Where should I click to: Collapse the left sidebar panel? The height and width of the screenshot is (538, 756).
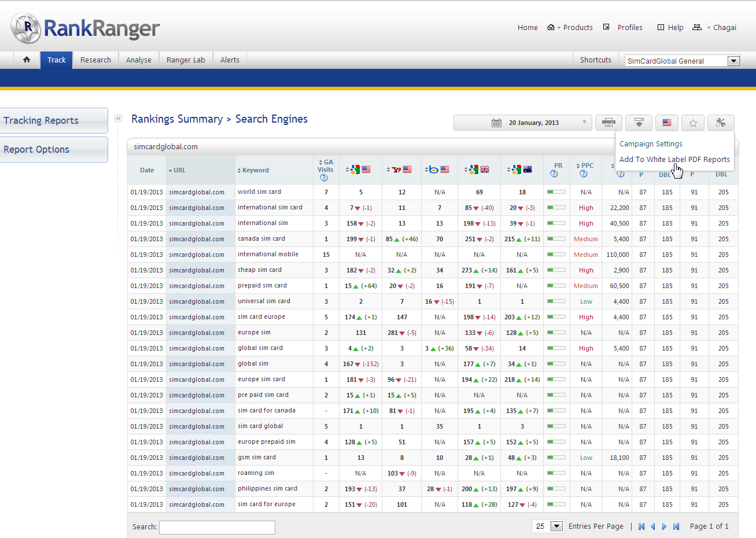[118, 119]
